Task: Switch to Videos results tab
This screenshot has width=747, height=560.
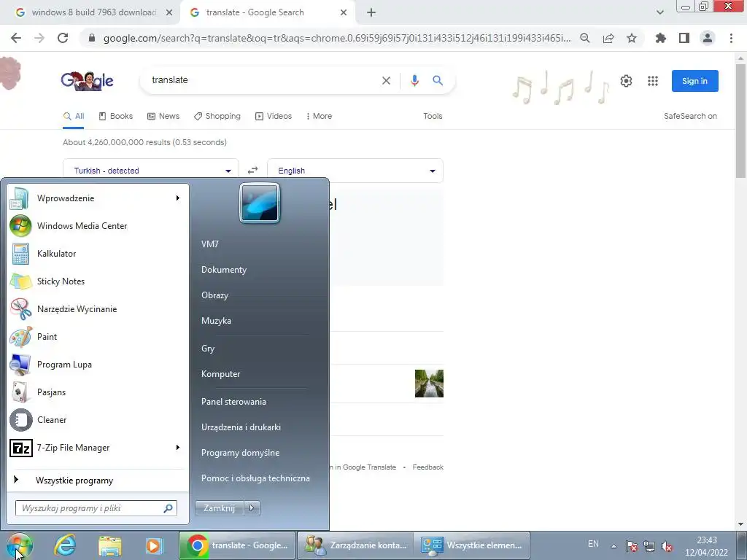Action: click(x=274, y=116)
